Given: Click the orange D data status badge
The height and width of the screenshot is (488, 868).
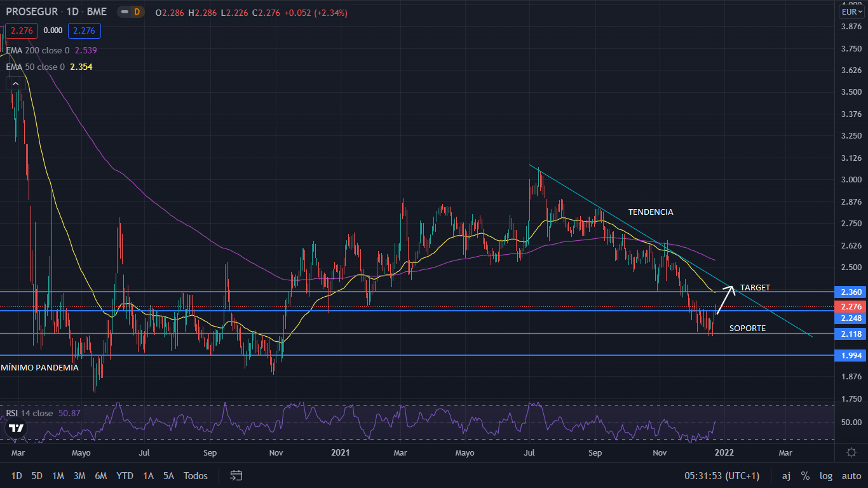Looking at the screenshot, I should tap(136, 12).
